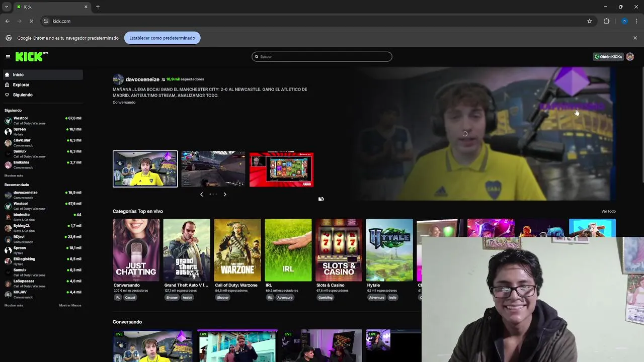644x362 pixels.
Task: Open davooxeneize channel name link
Action: (142, 79)
